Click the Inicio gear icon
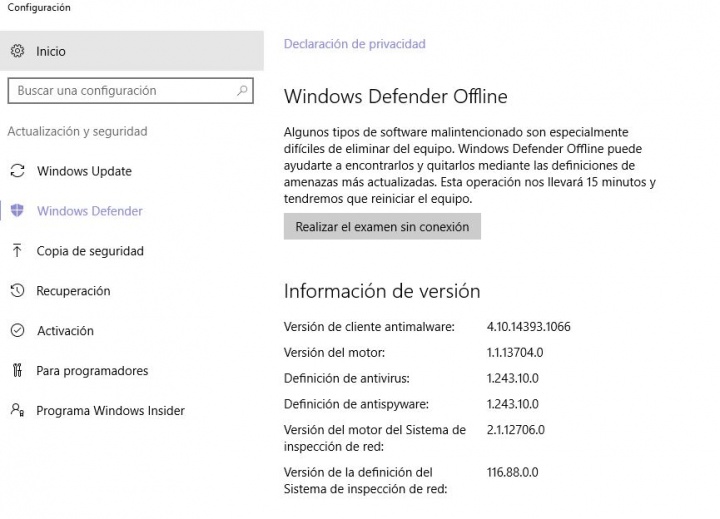The height and width of the screenshot is (519, 720). [x=17, y=51]
